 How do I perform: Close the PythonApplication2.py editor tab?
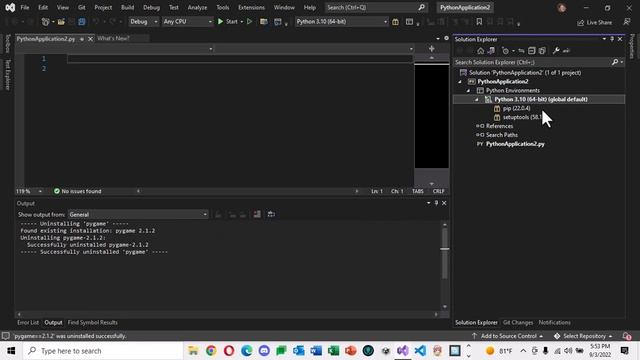tap(90, 39)
